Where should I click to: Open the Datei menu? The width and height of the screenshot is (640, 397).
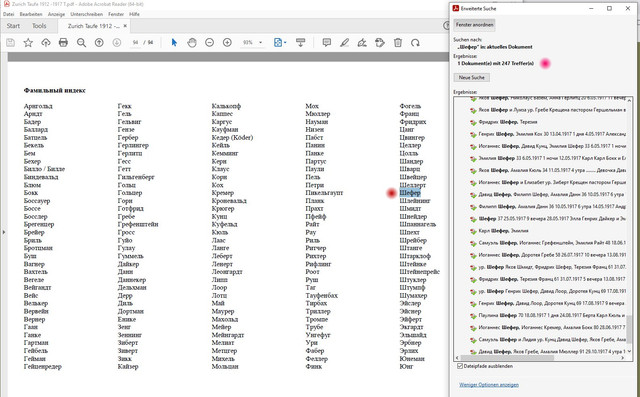9,14
